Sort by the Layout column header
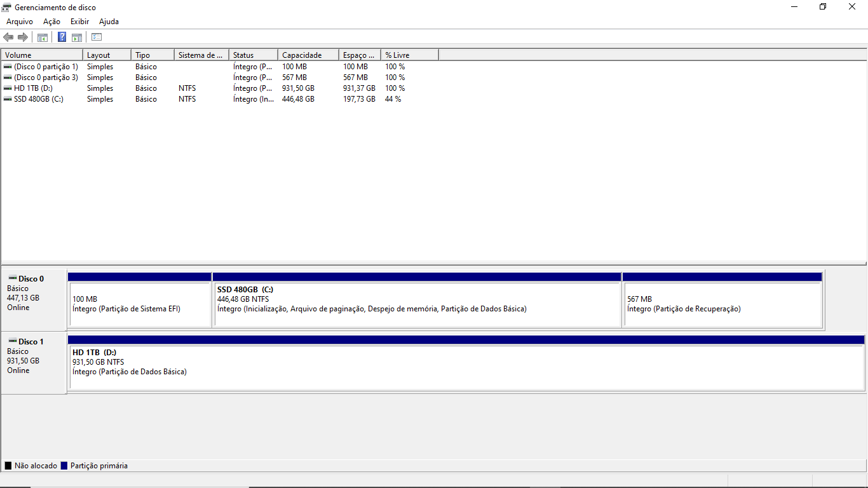Image resolution: width=868 pixels, height=488 pixels. (x=107, y=55)
